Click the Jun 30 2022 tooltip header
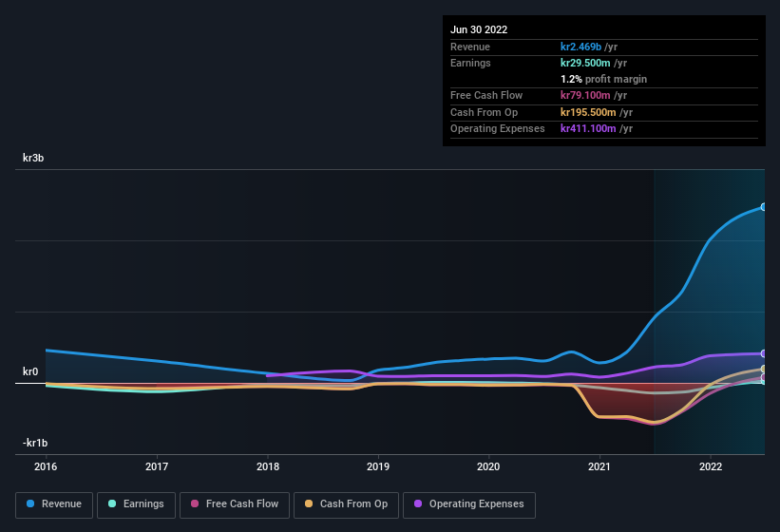This screenshot has height=532, width=780. click(x=479, y=29)
